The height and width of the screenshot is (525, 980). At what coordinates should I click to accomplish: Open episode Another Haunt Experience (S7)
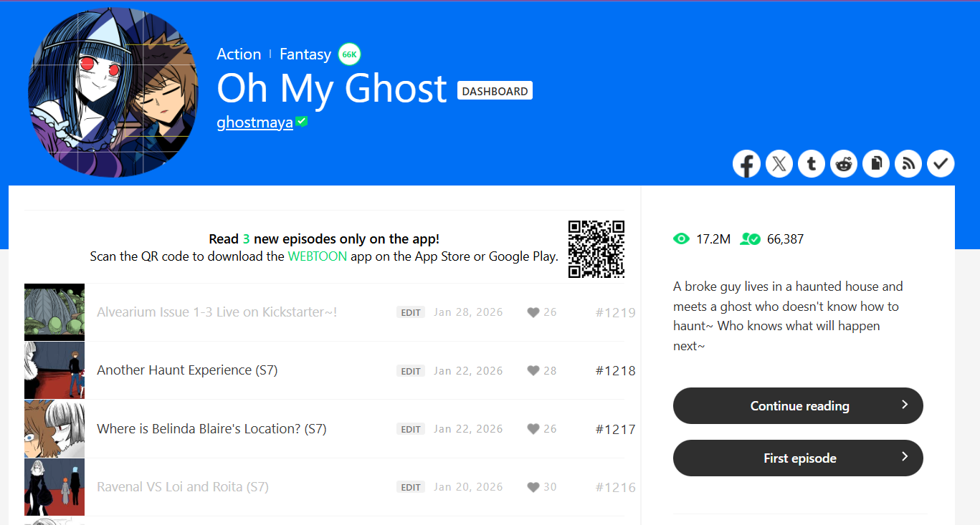click(187, 370)
